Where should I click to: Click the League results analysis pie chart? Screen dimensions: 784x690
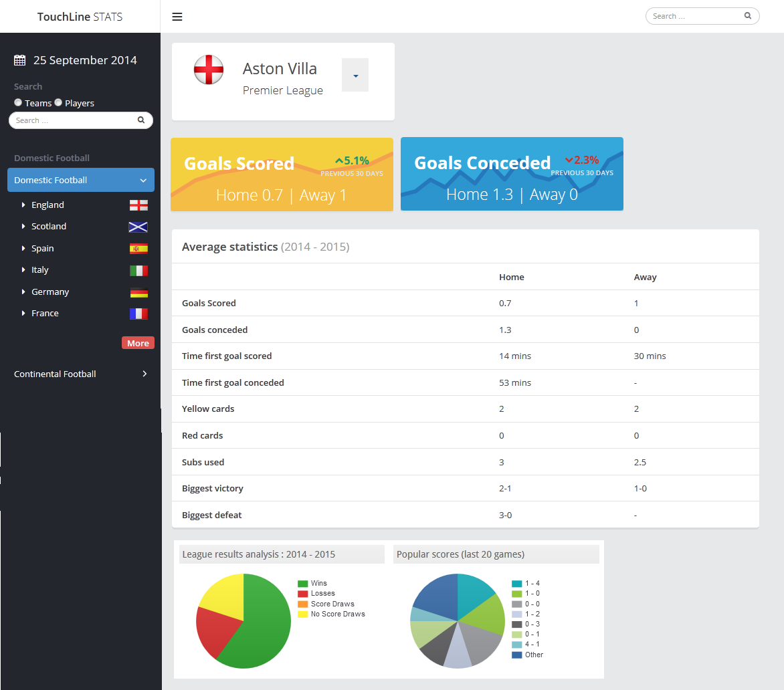point(243,621)
